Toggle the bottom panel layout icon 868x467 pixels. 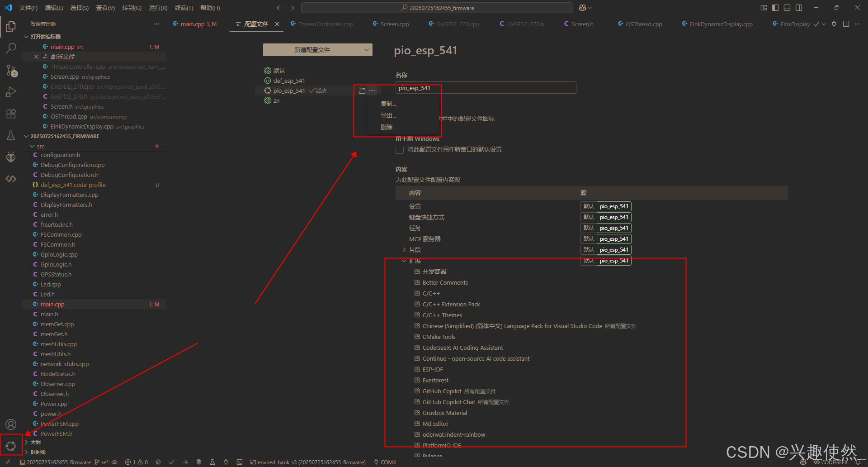(787, 8)
